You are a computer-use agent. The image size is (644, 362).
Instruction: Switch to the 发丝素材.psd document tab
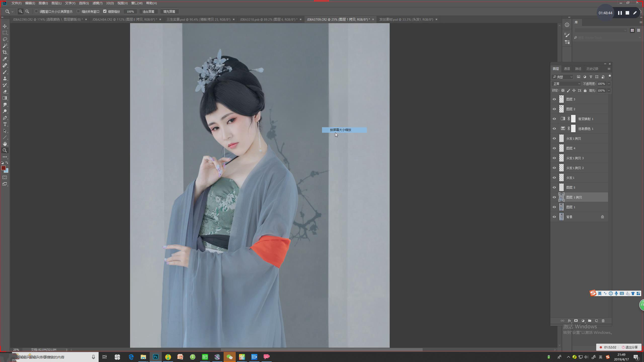tap(406, 19)
